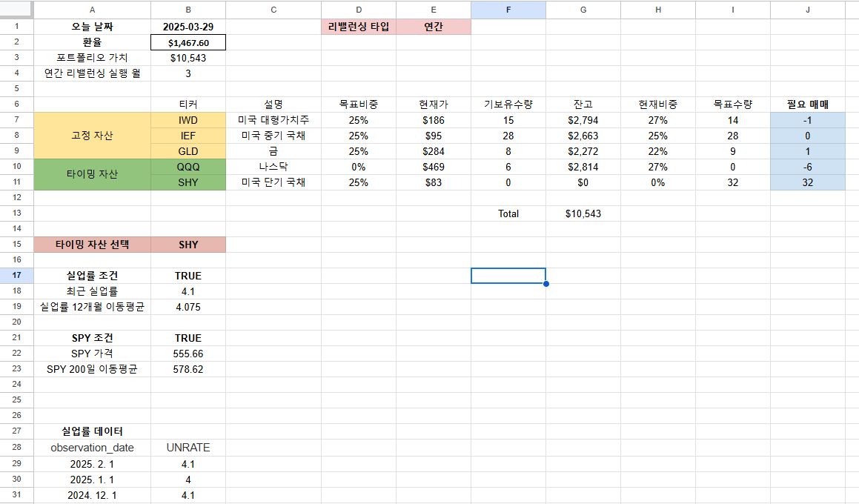Viewport: 859px width, 504px height.
Task: Click the TRUE value under SPY 조건
Action: pyautogui.click(x=188, y=338)
